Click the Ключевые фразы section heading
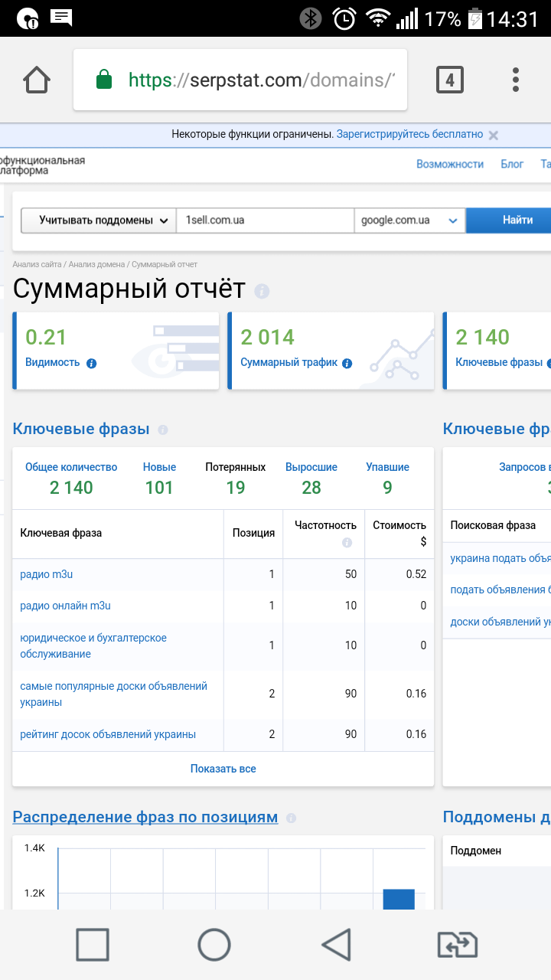Screen dimensions: 551x980 81,429
